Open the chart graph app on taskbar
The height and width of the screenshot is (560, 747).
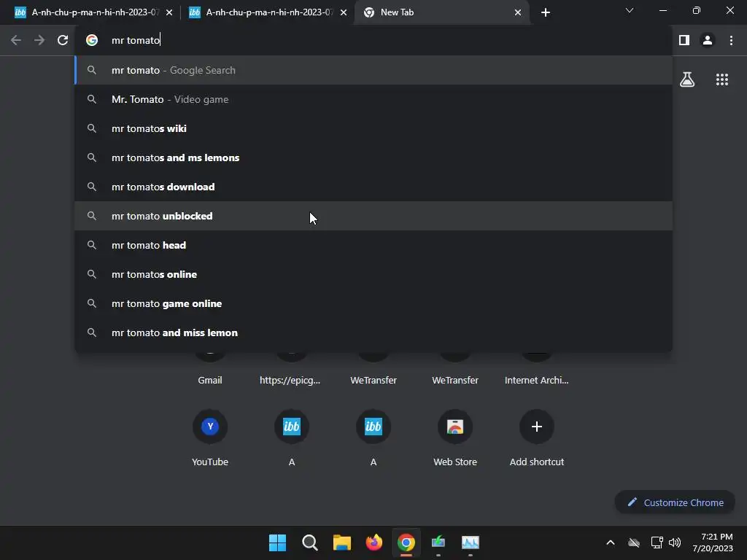pos(471,542)
